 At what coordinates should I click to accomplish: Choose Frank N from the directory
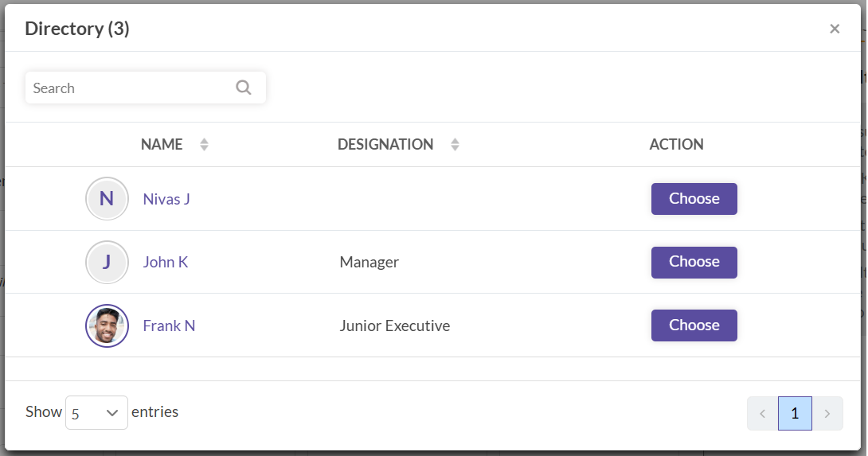point(694,325)
